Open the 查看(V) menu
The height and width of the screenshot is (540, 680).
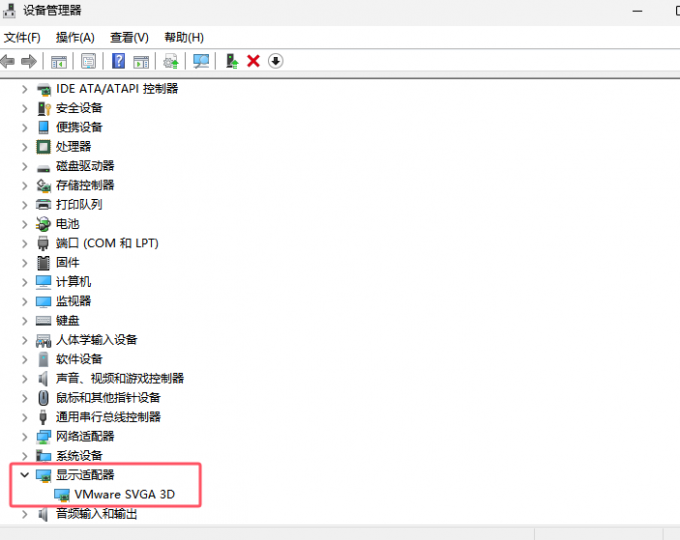[129, 37]
